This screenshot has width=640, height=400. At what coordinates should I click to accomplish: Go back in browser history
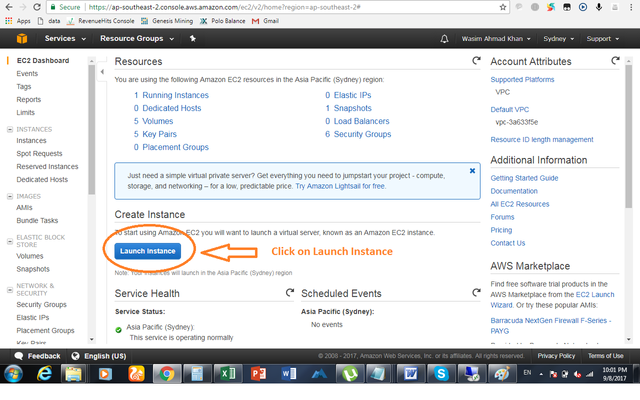(9, 7)
